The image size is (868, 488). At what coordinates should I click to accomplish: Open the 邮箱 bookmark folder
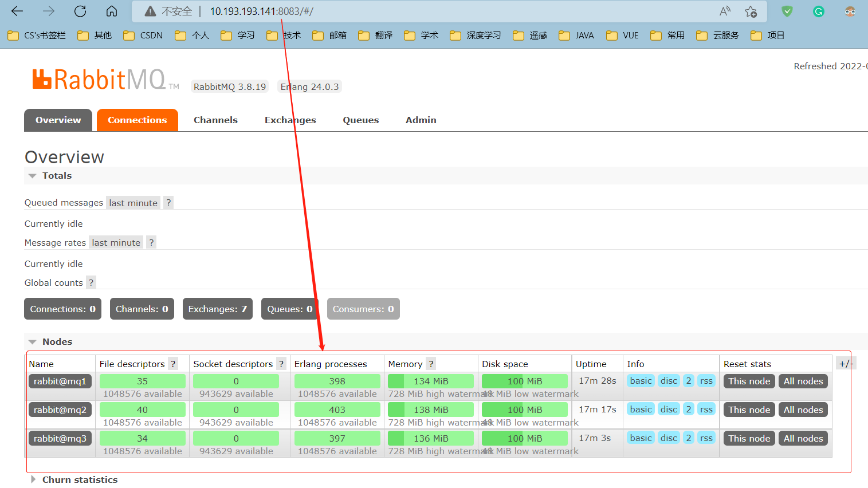coord(329,36)
